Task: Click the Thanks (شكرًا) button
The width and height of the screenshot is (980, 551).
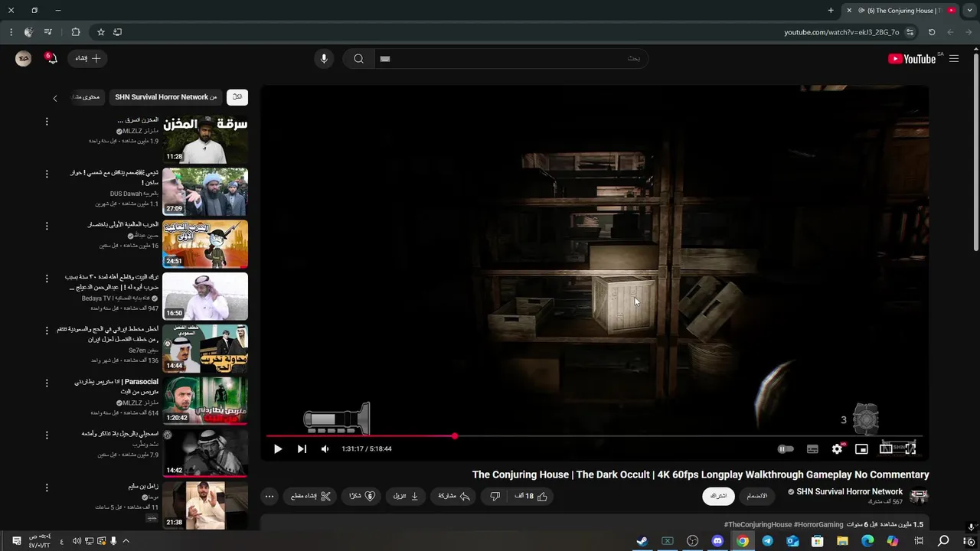Action: click(x=362, y=496)
